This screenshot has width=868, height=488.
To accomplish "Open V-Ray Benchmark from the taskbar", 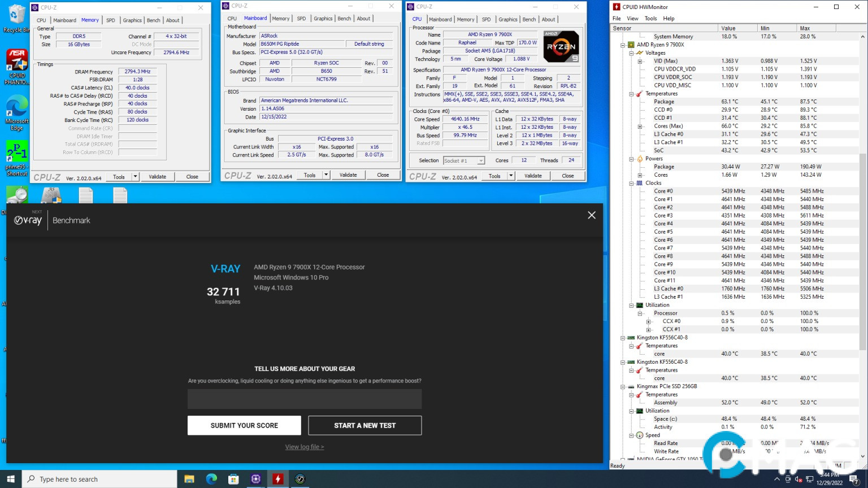I will click(300, 478).
